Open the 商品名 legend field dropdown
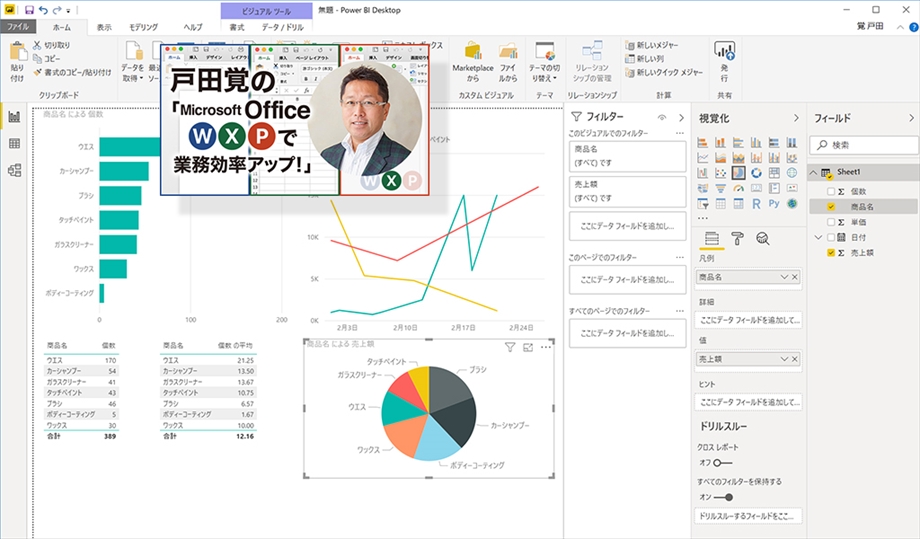 784,277
